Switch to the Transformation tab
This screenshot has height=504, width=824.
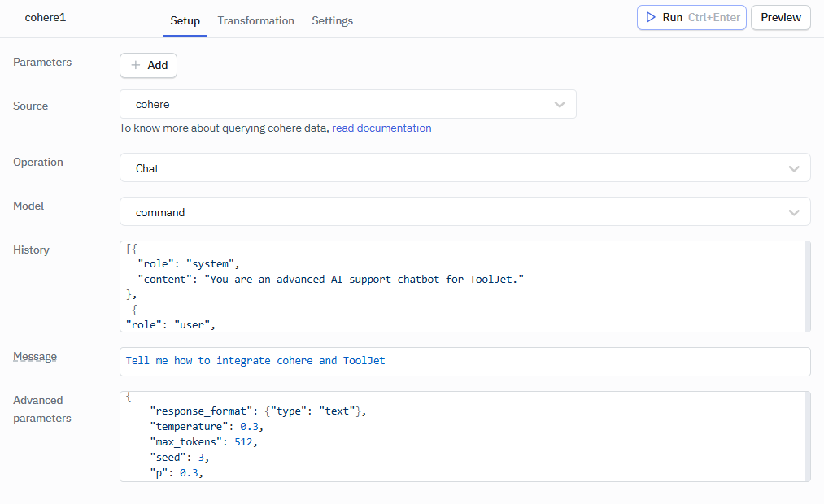(x=255, y=20)
